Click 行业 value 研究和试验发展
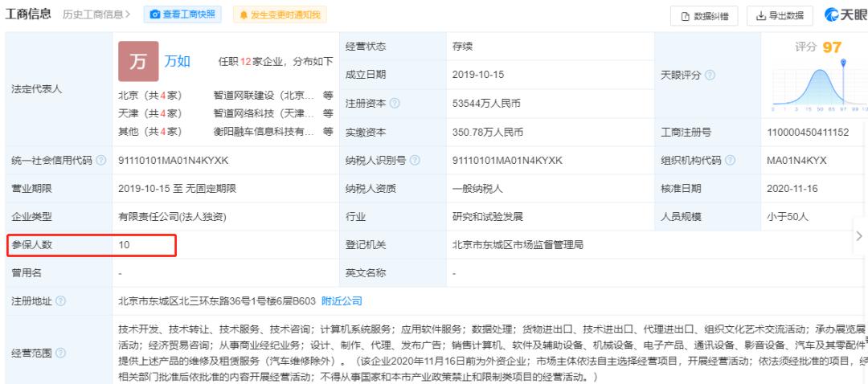The image size is (868, 384). click(487, 217)
